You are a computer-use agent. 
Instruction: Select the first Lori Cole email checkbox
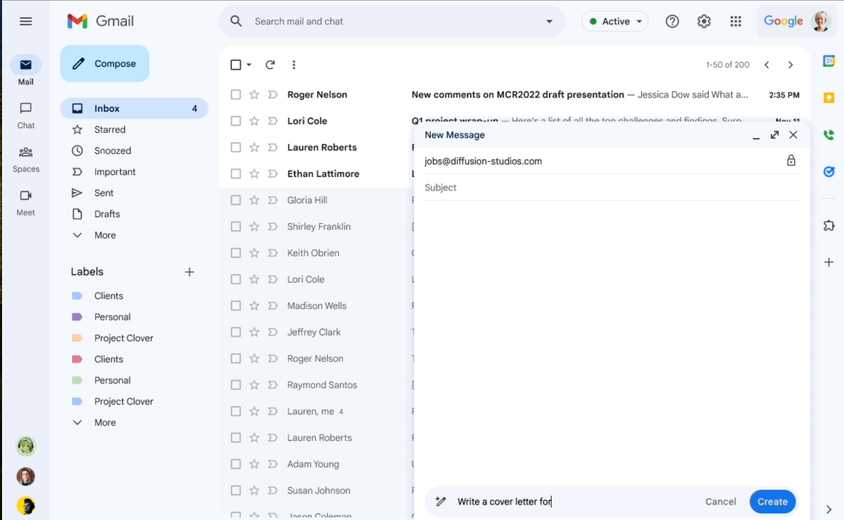(x=235, y=121)
